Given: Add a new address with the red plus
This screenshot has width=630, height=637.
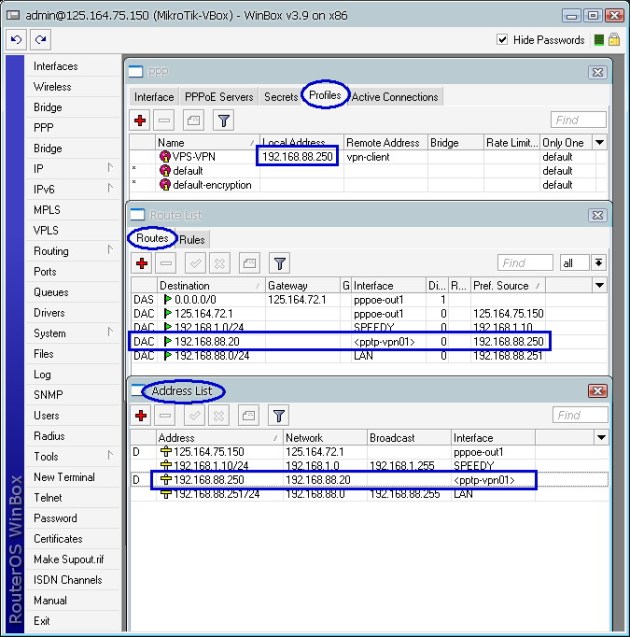Looking at the screenshot, I should pos(141,416).
